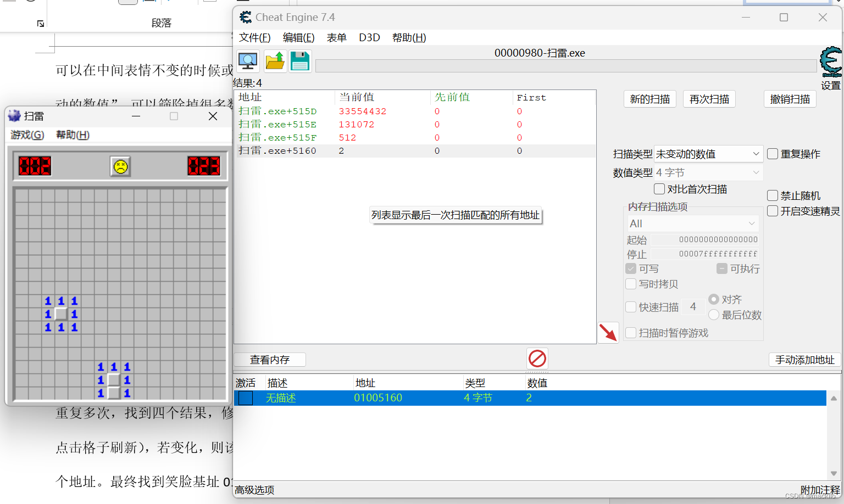Open the 文件(F) menu
Viewport: 844px width, 504px height.
[x=255, y=37]
